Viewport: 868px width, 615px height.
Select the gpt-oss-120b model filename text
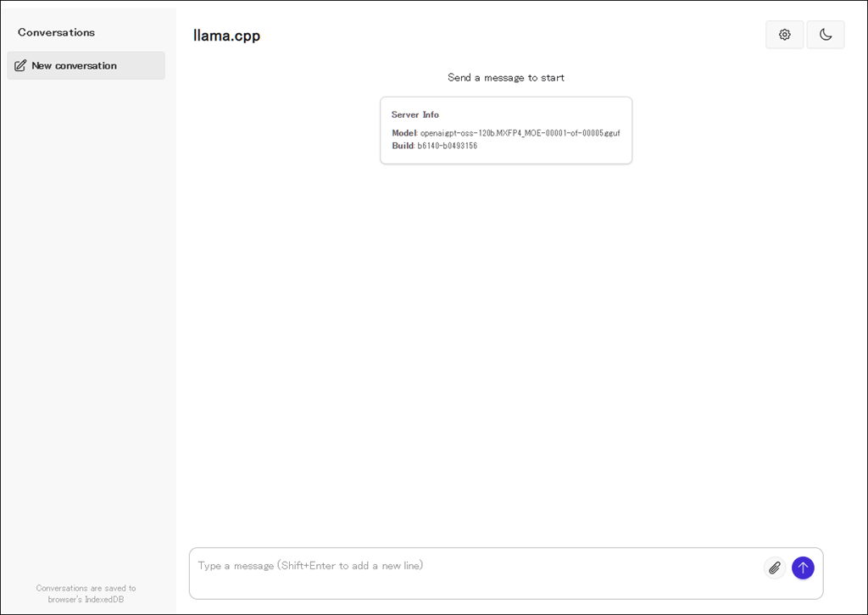click(x=520, y=133)
